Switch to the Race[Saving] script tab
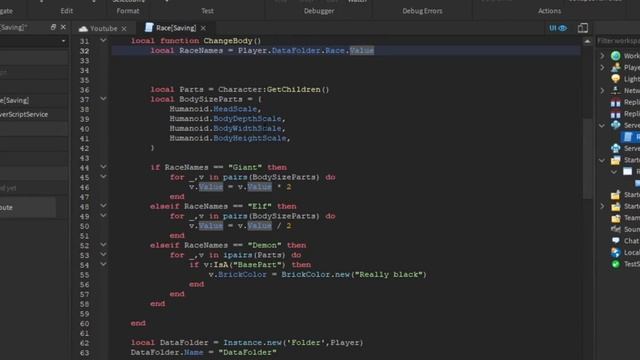The width and height of the screenshot is (640, 360). pos(176,28)
